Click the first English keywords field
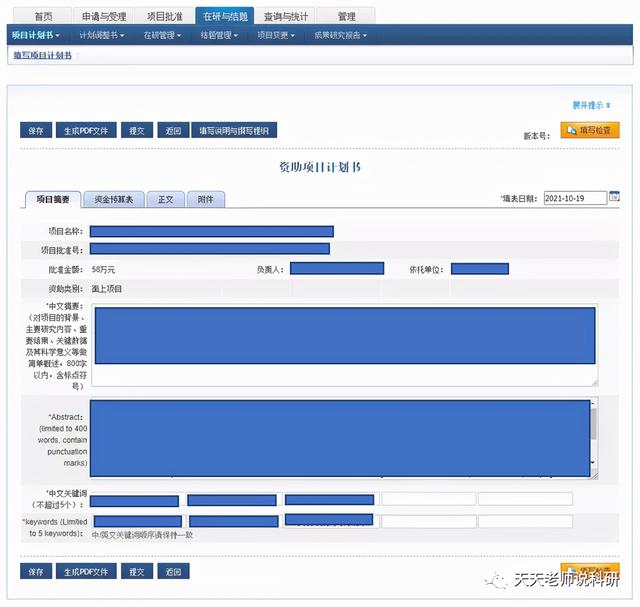This screenshot has width=640, height=607. click(x=138, y=521)
